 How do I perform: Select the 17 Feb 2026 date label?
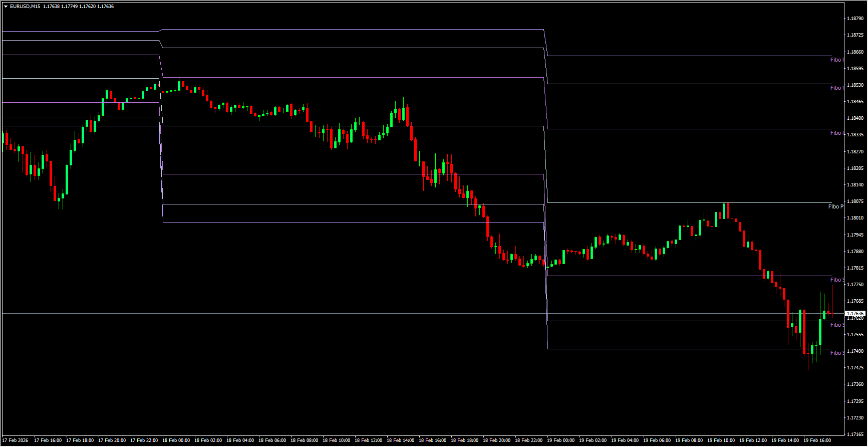[16, 440]
